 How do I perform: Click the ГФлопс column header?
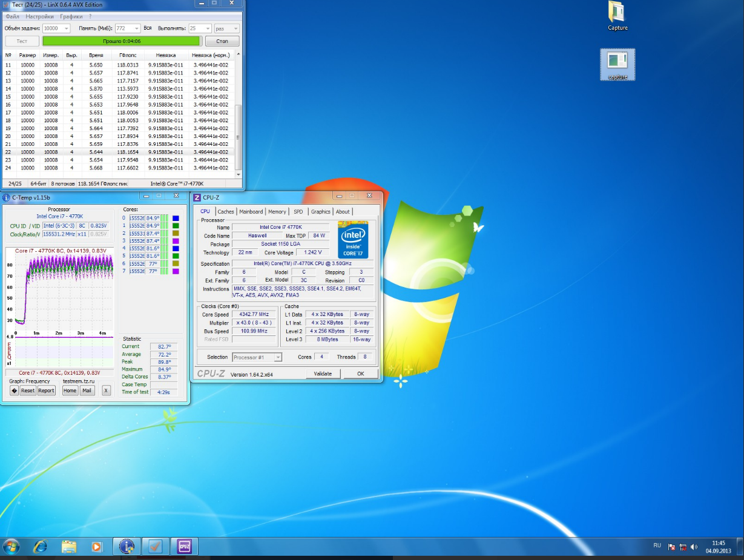128,55
